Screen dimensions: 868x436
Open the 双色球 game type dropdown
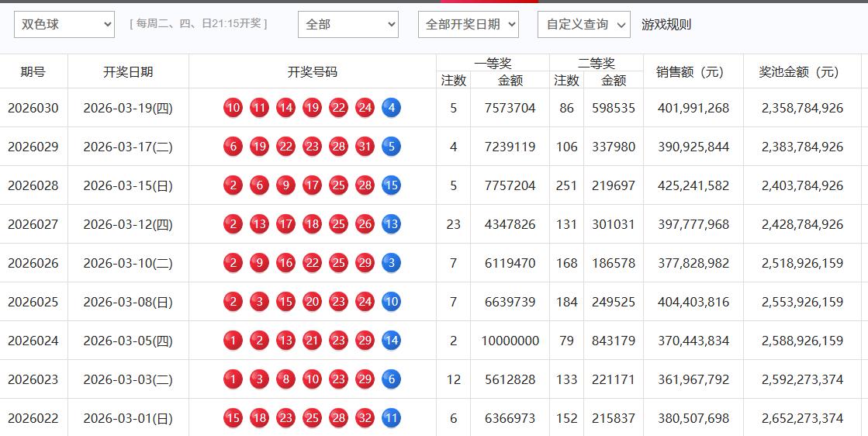point(64,24)
